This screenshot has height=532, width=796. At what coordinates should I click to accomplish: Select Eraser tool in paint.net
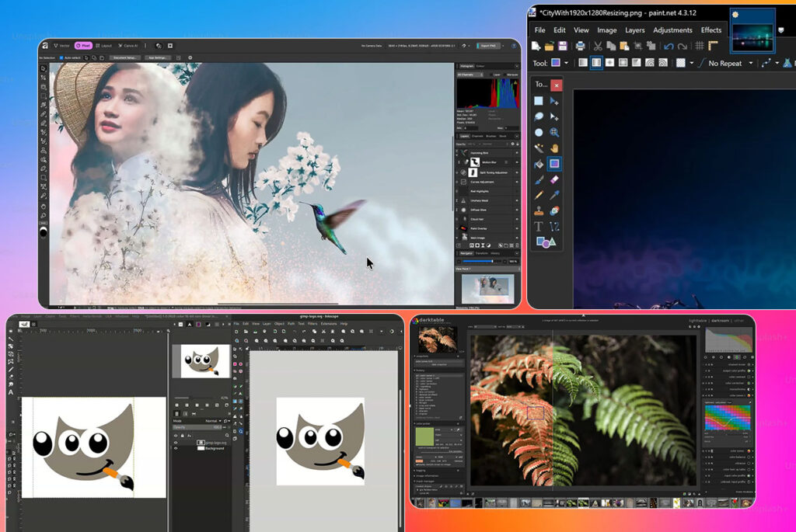pyautogui.click(x=554, y=179)
